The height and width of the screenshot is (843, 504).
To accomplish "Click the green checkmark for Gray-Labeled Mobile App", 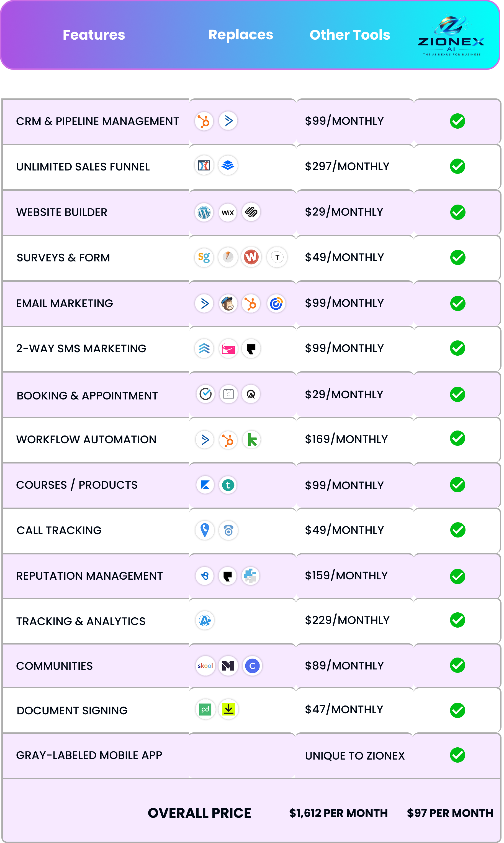I will click(x=457, y=755).
